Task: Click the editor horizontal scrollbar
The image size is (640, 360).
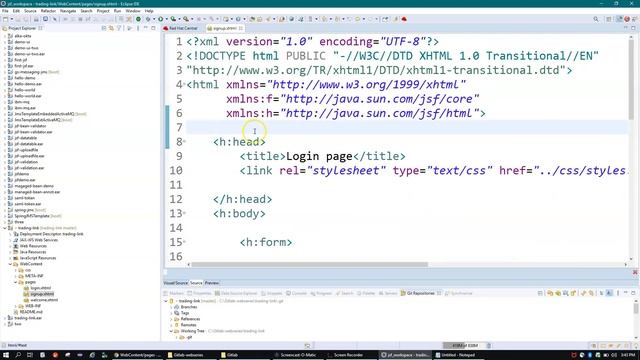Action: (x=309, y=264)
